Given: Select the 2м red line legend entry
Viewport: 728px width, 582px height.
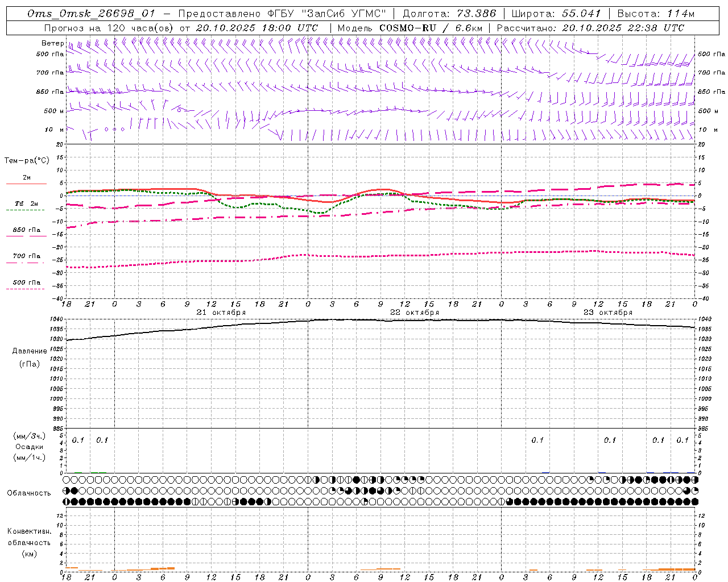Looking at the screenshot, I should (26, 180).
